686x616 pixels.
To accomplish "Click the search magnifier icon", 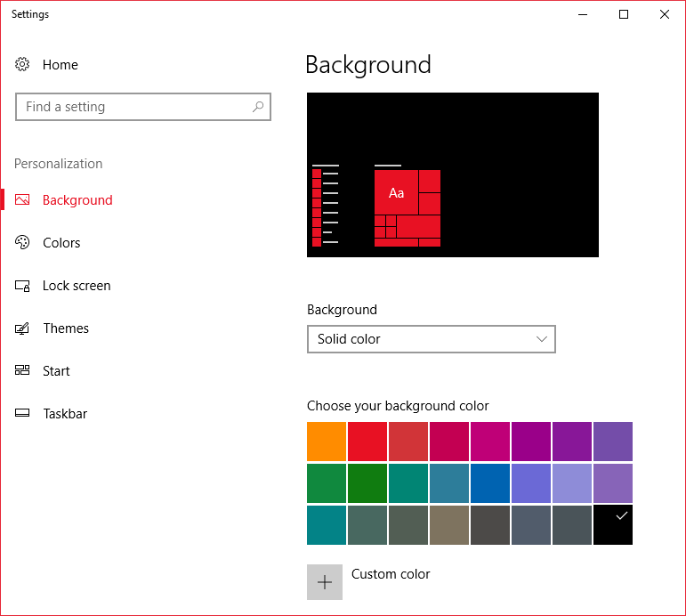I will [258, 107].
